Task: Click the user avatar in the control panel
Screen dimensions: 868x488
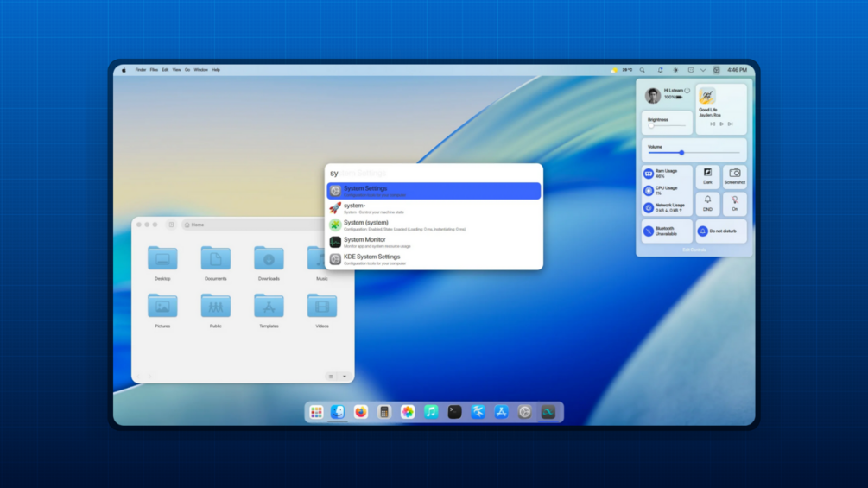Action: (x=653, y=95)
